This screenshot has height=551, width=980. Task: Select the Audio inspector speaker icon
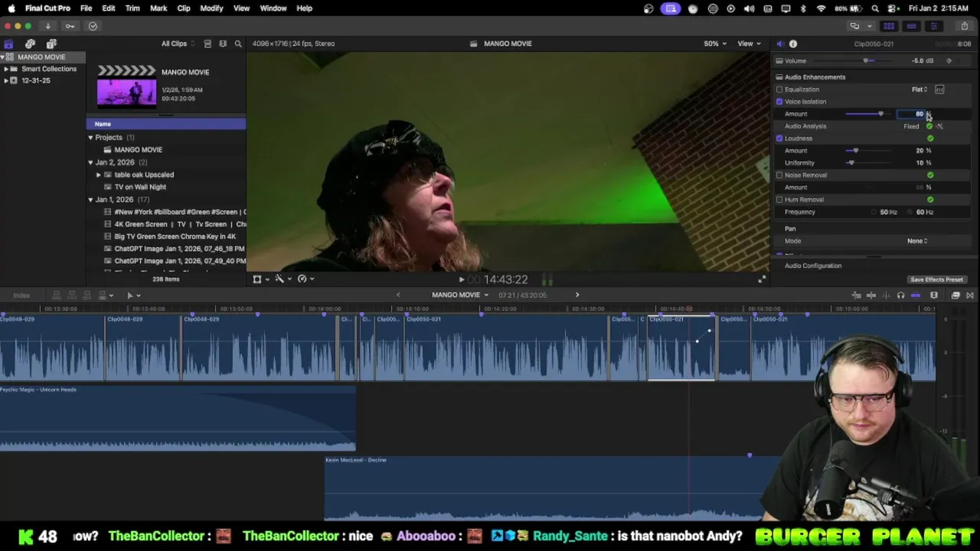(779, 44)
